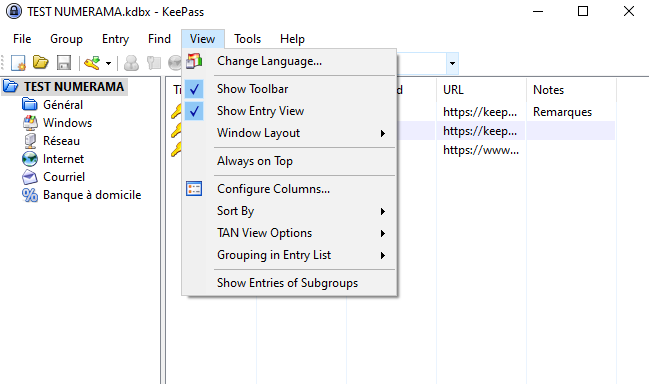Click the Internet group globe icon
This screenshot has height=384, width=649.
click(x=29, y=159)
